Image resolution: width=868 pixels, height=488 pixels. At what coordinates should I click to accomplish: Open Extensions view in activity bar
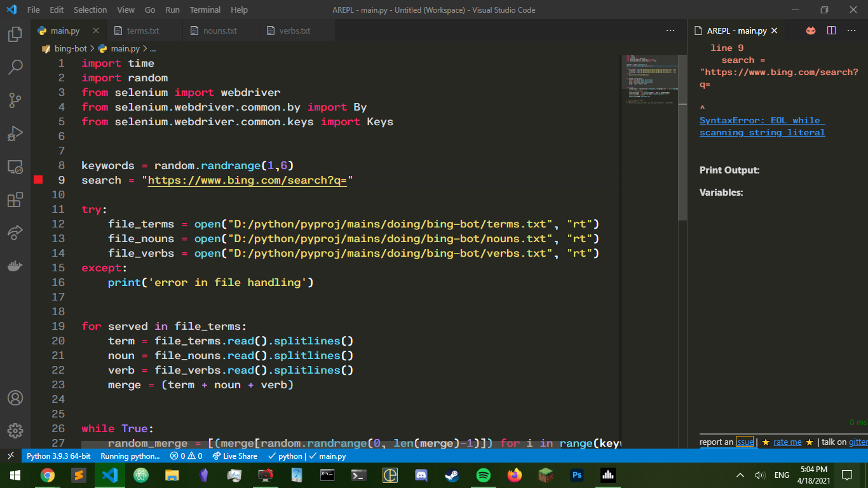tap(15, 200)
